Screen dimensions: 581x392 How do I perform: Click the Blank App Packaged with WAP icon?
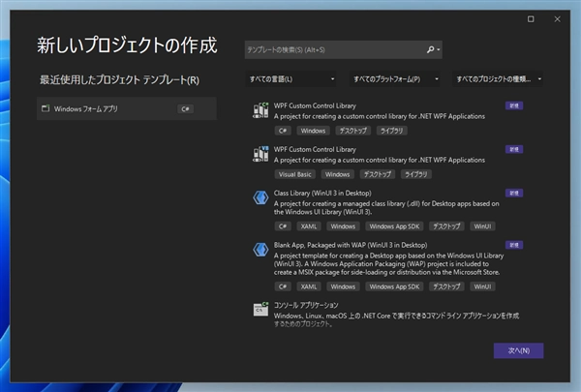(260, 250)
